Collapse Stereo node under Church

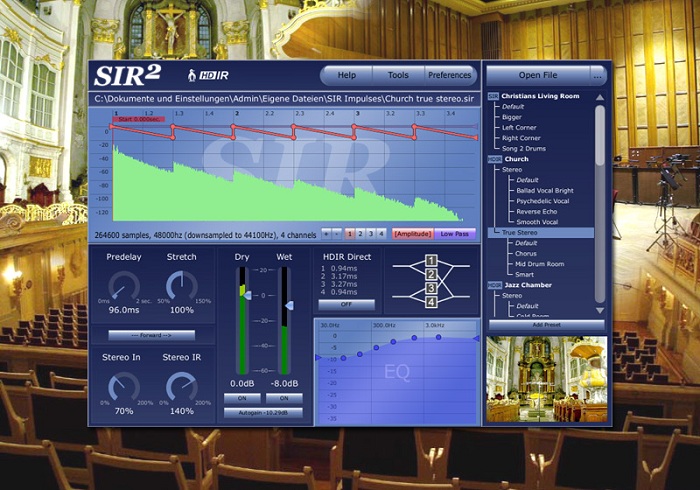(512, 170)
